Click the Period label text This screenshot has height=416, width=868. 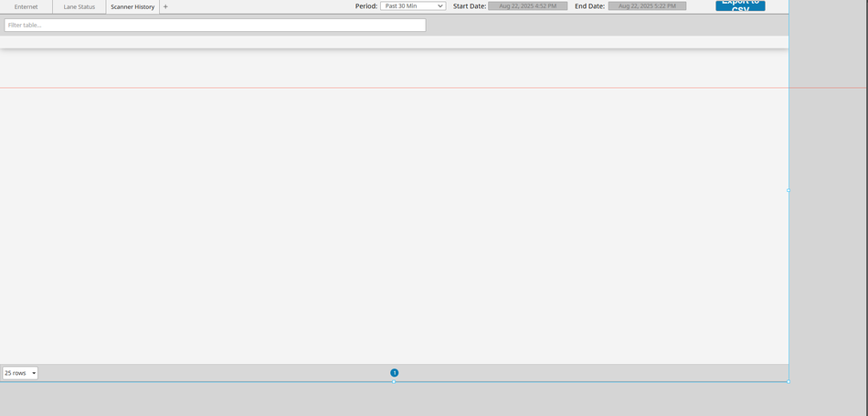(x=365, y=6)
